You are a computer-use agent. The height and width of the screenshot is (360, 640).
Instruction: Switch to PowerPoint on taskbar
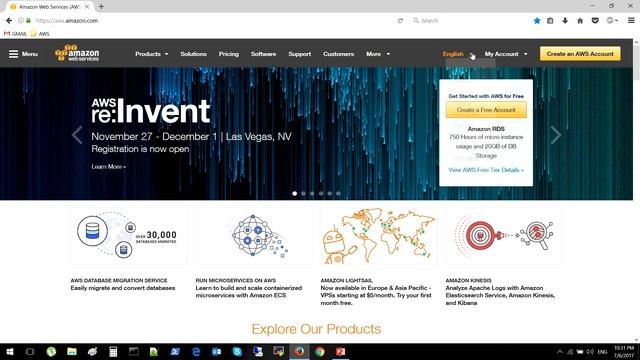coord(340,351)
